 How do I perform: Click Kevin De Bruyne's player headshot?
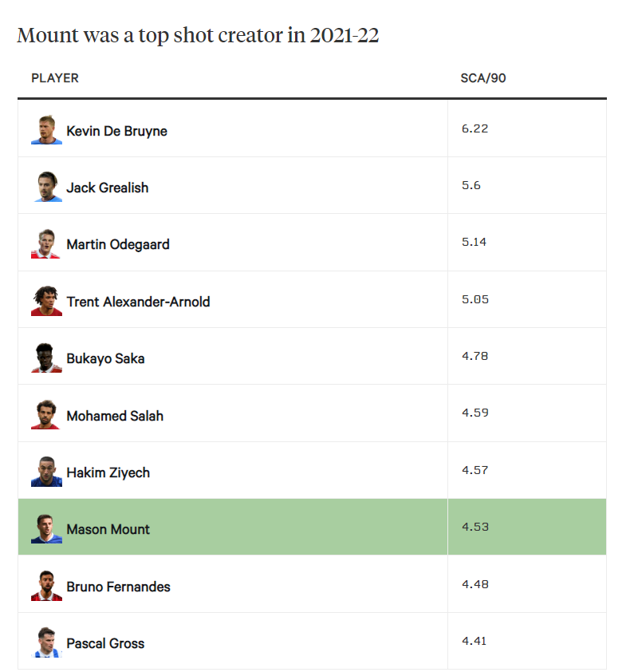(x=46, y=130)
